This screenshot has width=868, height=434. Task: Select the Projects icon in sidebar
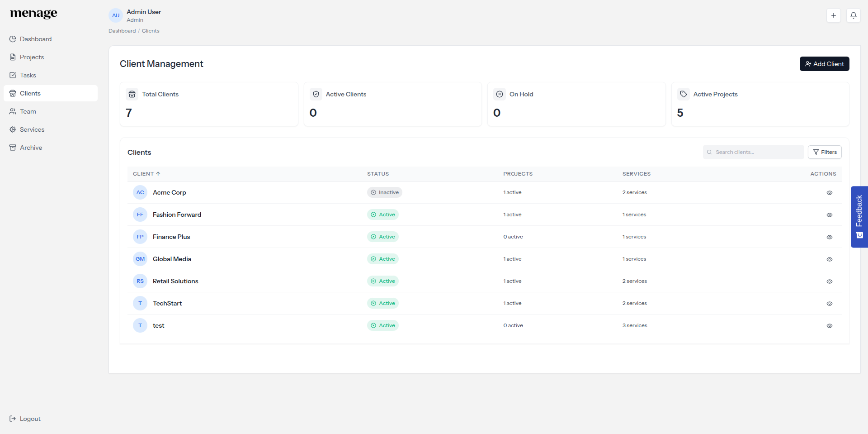[x=12, y=57]
